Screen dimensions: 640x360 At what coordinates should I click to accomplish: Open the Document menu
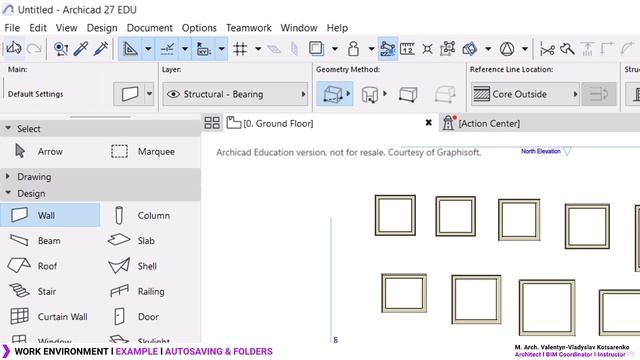pos(149,28)
